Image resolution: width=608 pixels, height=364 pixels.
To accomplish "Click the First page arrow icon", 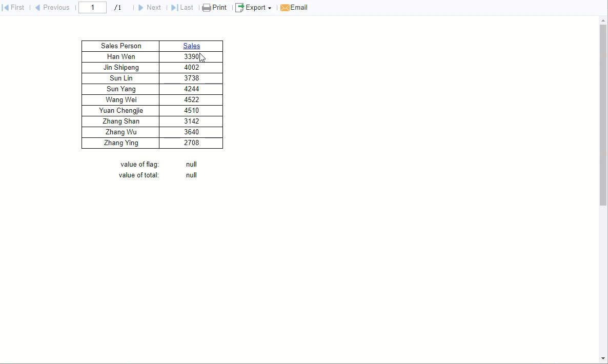I will pos(6,8).
